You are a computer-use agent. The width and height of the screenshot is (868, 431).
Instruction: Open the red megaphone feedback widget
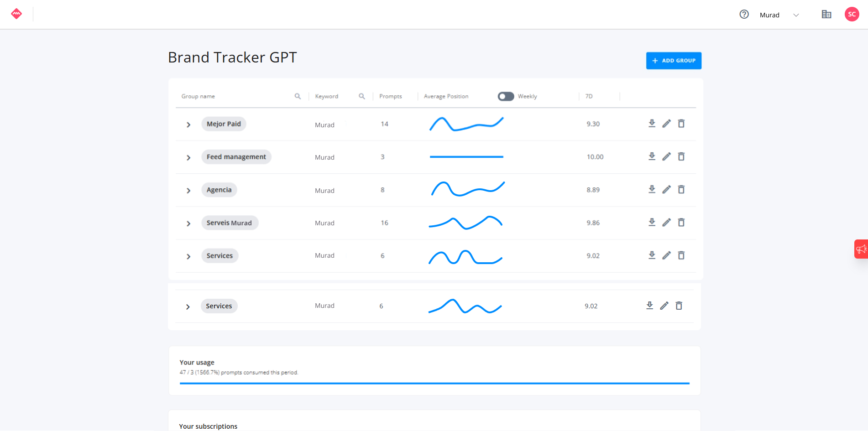(x=861, y=249)
